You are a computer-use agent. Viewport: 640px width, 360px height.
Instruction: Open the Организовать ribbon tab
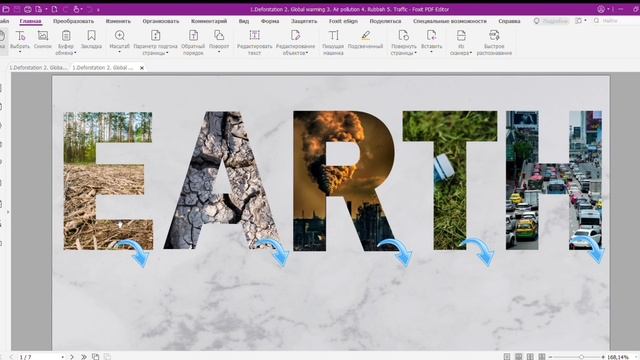coord(161,21)
